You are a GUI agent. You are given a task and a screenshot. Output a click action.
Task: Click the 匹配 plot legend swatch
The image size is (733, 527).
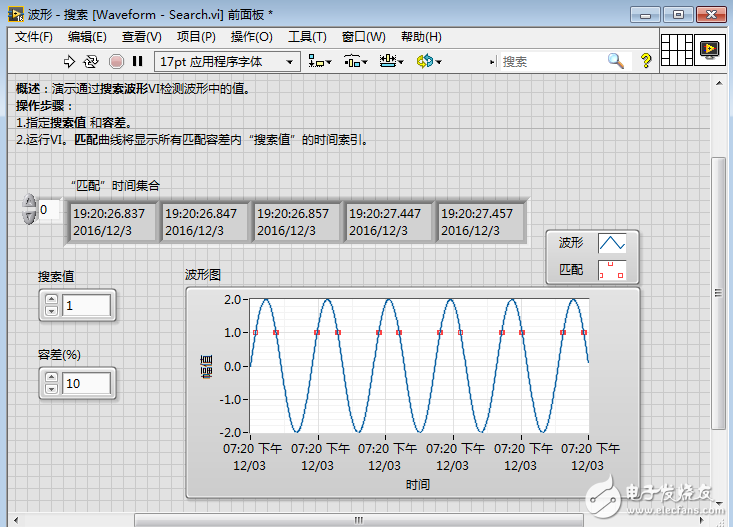[611, 270]
